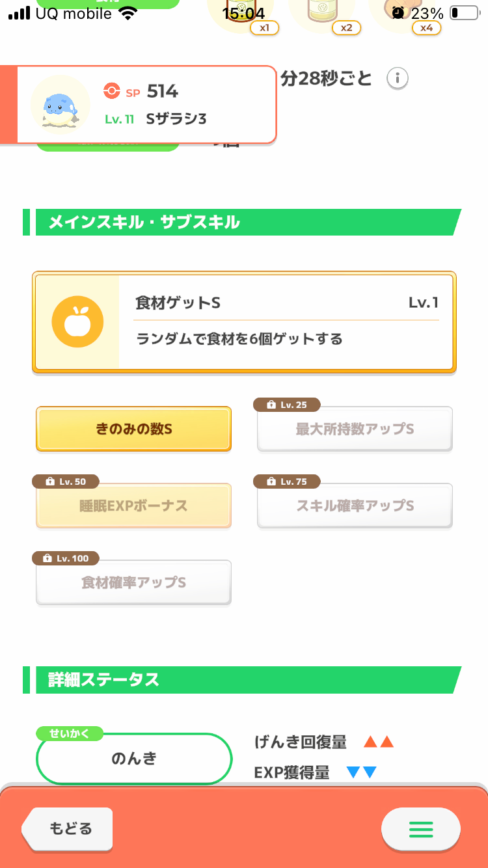This screenshot has height=868, width=488.
Task: Open the のんき nature details
Action: [x=134, y=759]
